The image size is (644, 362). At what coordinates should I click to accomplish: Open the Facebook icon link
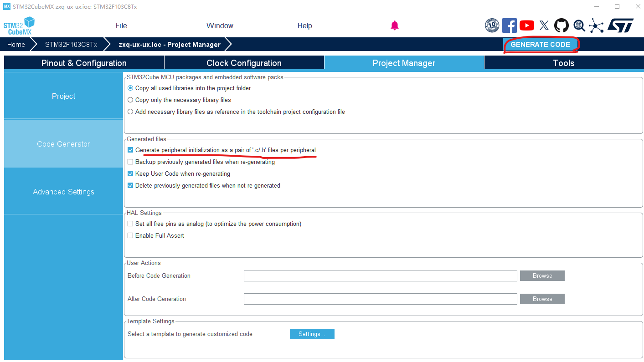click(x=510, y=25)
